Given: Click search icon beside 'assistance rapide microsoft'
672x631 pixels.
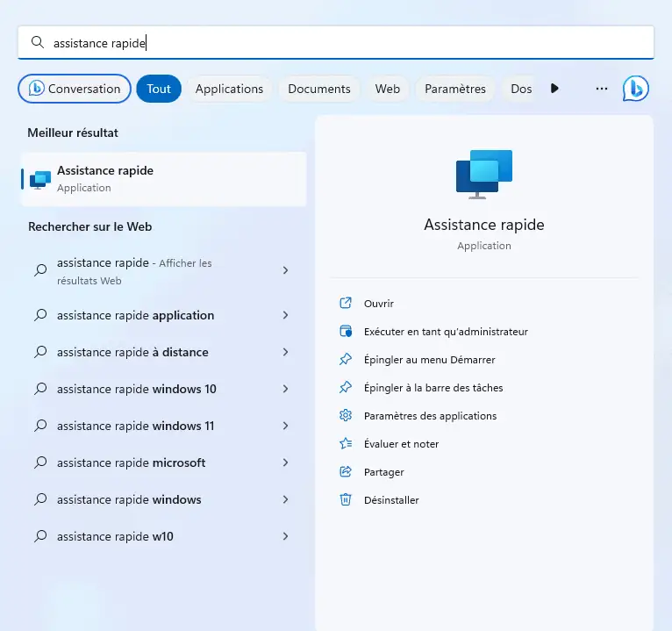Looking at the screenshot, I should pyautogui.click(x=40, y=462).
